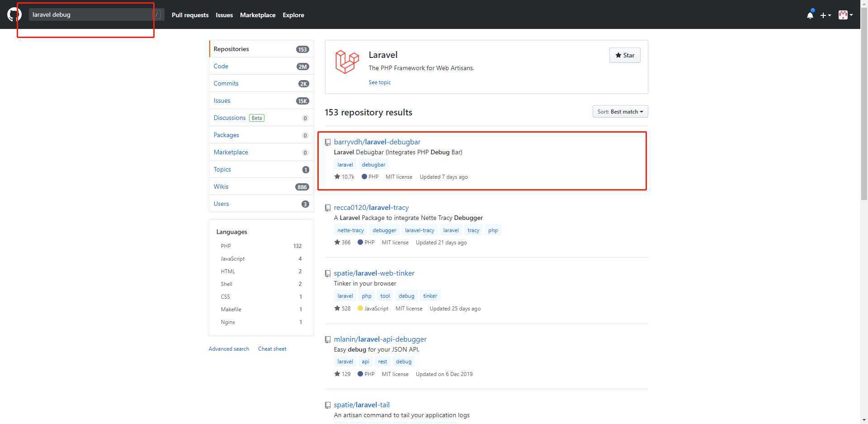Click the debugbar topic tag
868x424 pixels.
pyautogui.click(x=373, y=165)
